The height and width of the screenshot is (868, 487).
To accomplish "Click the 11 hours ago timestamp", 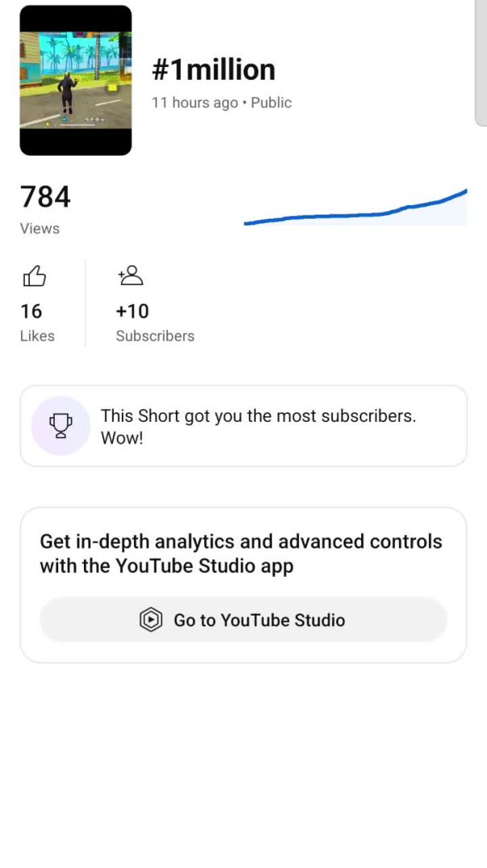I will point(194,102).
